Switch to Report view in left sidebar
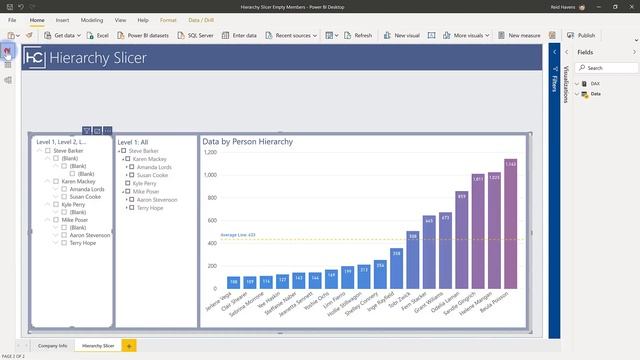640x360 pixels. pyautogui.click(x=7, y=51)
